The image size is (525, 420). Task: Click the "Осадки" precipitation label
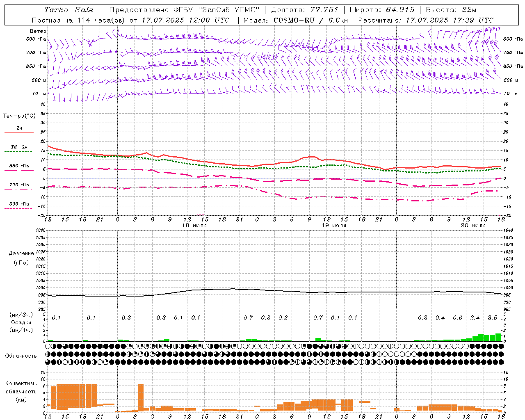tap(21, 322)
